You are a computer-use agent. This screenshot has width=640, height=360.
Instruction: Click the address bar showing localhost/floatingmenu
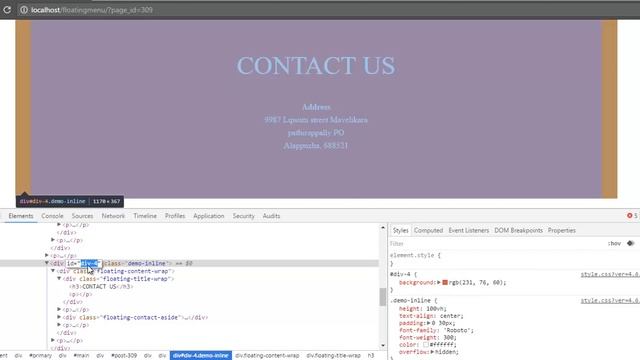click(x=327, y=10)
